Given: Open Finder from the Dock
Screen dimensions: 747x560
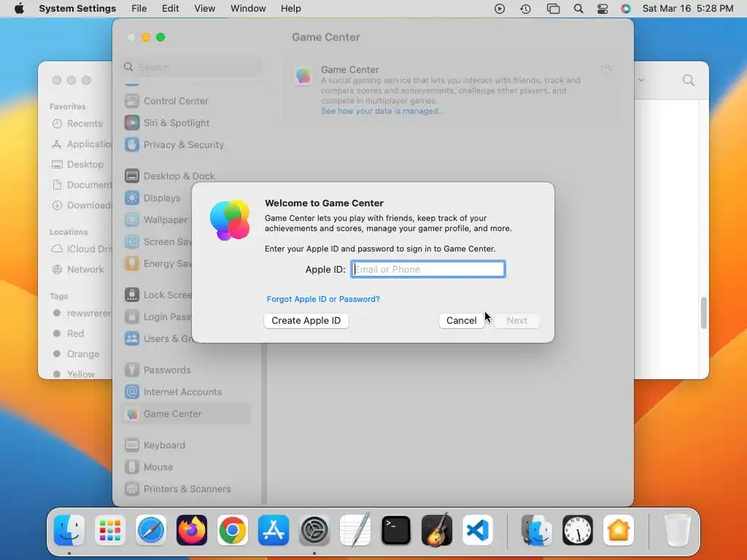Looking at the screenshot, I should point(69,530).
